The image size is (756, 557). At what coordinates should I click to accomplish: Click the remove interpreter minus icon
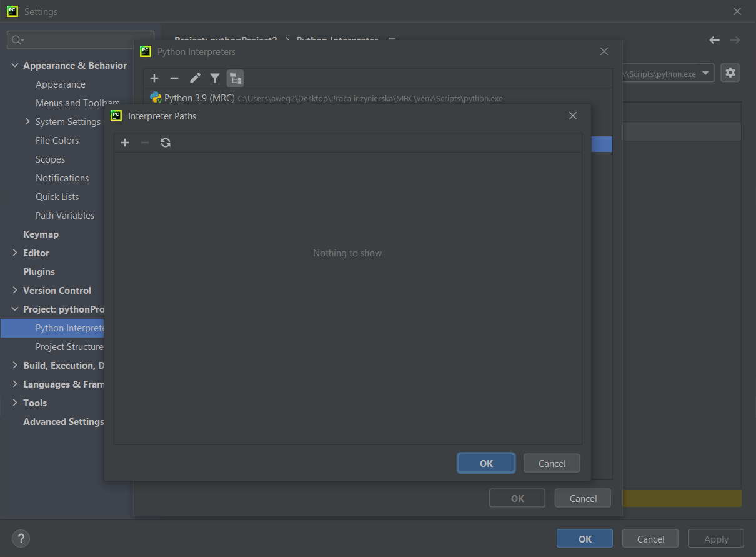coord(174,78)
